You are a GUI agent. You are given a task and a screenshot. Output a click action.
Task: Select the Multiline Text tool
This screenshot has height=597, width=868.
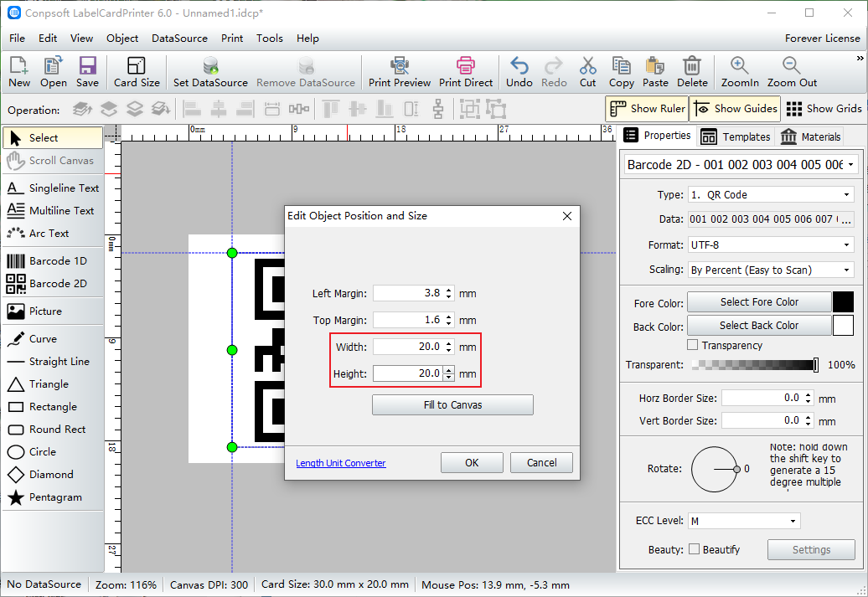tap(53, 211)
